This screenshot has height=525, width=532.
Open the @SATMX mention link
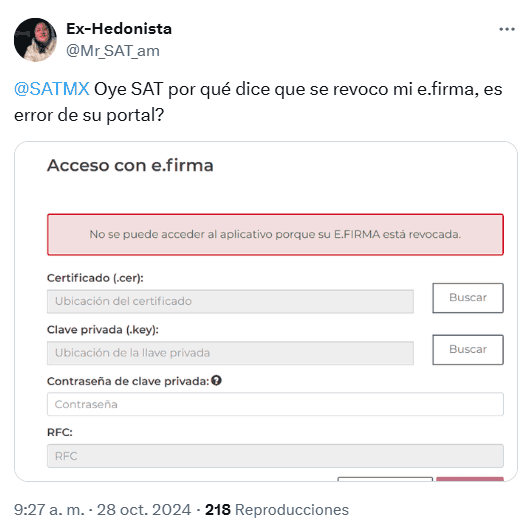pyautogui.click(x=52, y=89)
